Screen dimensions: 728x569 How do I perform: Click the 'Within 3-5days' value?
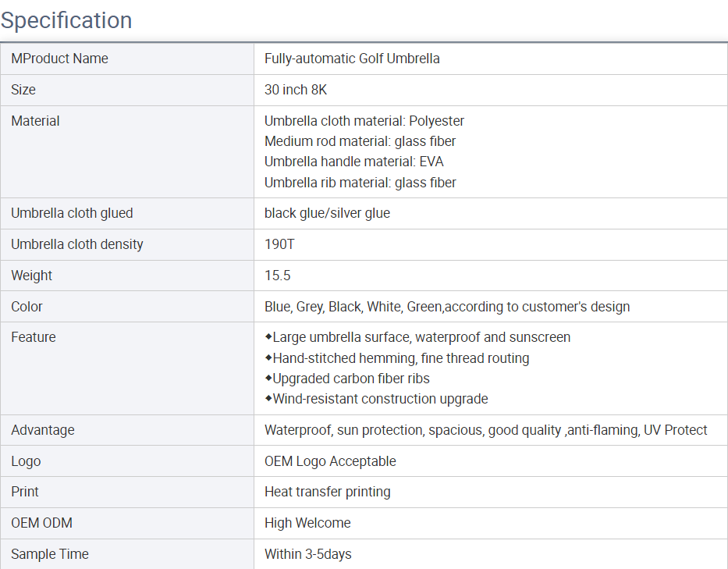point(308,554)
